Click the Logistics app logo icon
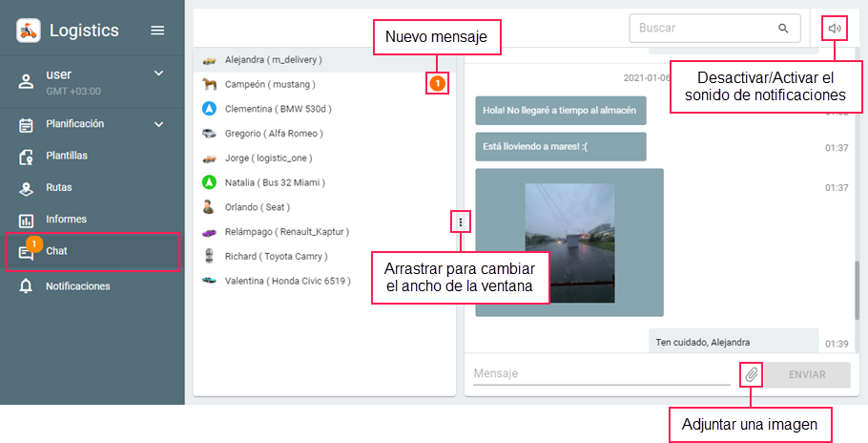Image resolution: width=868 pixels, height=443 pixels. tap(29, 31)
